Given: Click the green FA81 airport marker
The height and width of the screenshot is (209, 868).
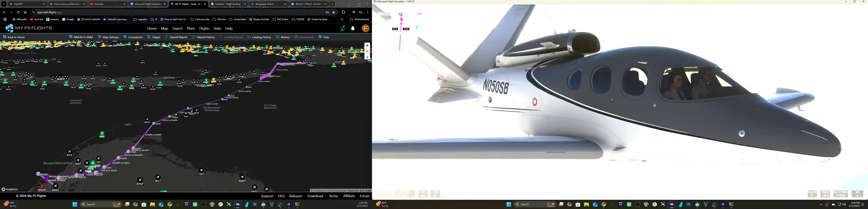Looking at the screenshot, I should [x=102, y=133].
